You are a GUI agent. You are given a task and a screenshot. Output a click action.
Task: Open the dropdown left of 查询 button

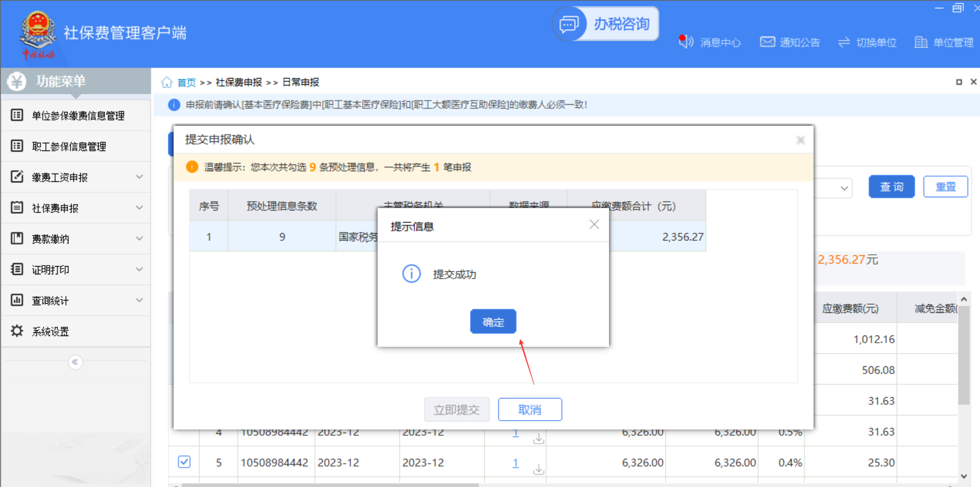(x=843, y=188)
